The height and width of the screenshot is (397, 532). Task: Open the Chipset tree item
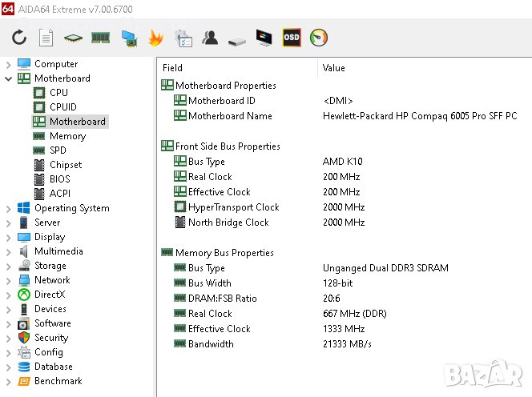(65, 165)
